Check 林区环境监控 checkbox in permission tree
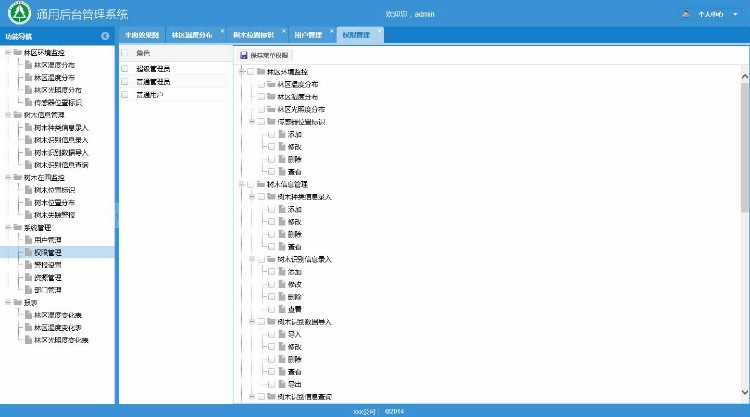The width and height of the screenshot is (750, 417). coord(251,71)
